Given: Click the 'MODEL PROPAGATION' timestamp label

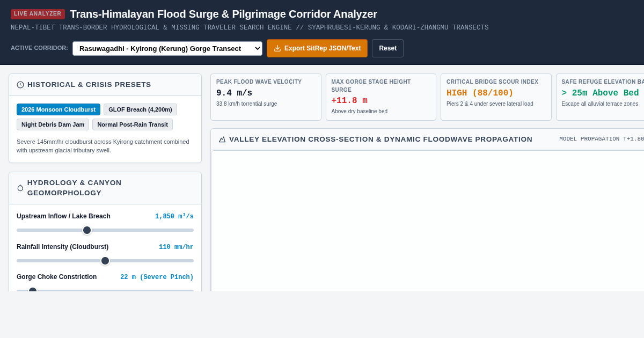Looking at the screenshot, I should (601, 139).
